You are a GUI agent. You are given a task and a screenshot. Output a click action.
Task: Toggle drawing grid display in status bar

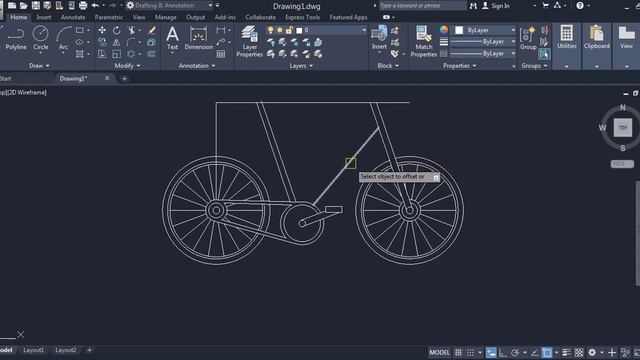click(x=458, y=353)
